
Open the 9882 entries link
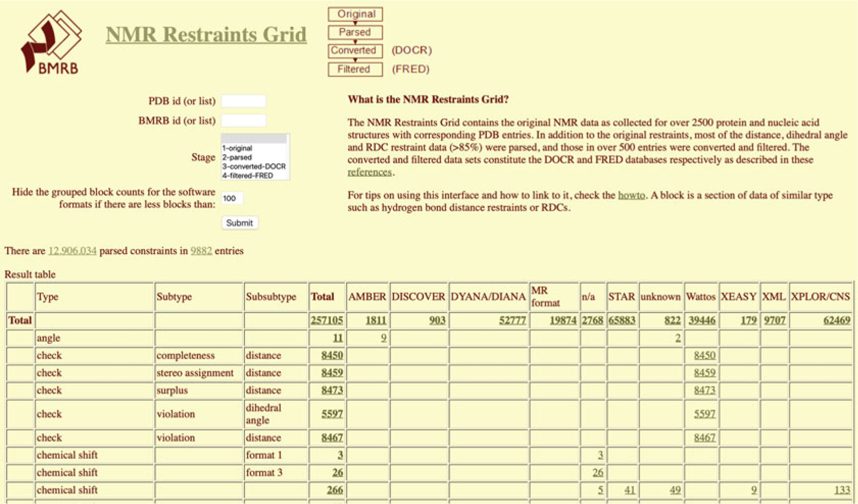[x=201, y=251]
